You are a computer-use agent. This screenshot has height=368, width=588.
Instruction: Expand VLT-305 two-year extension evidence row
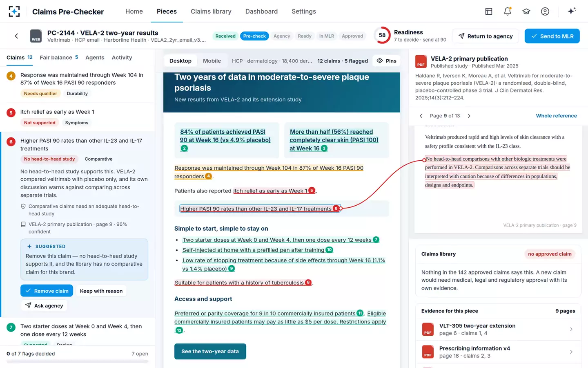click(498, 329)
